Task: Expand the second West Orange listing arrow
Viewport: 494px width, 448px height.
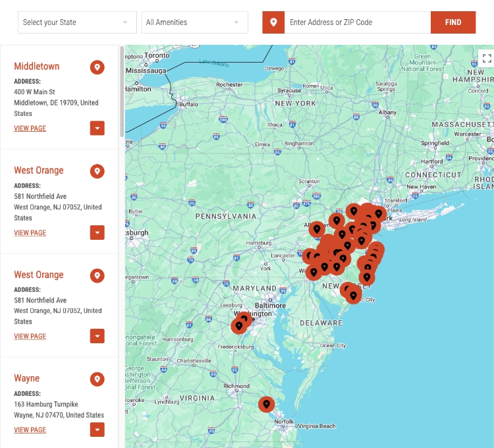Action: (97, 337)
